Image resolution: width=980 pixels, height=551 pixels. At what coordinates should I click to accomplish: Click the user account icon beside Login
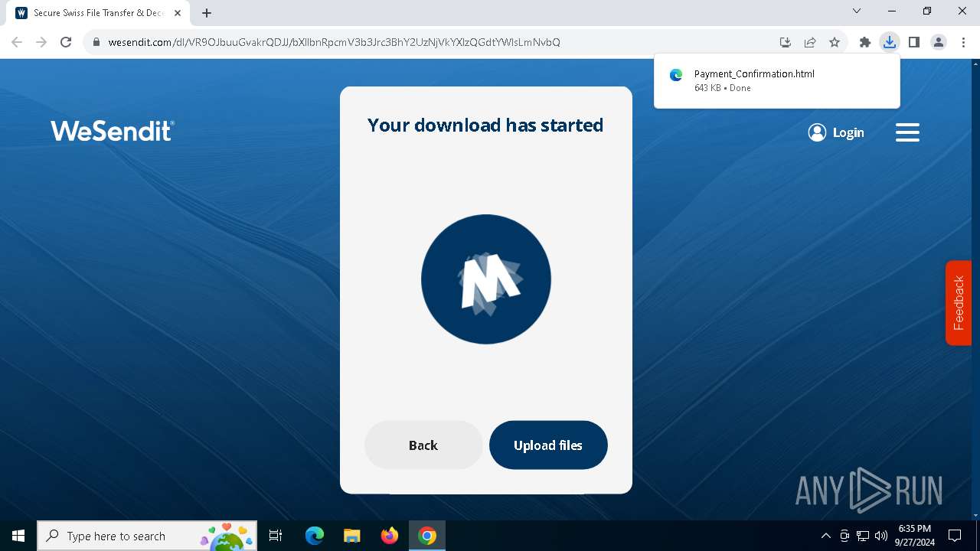(x=817, y=132)
